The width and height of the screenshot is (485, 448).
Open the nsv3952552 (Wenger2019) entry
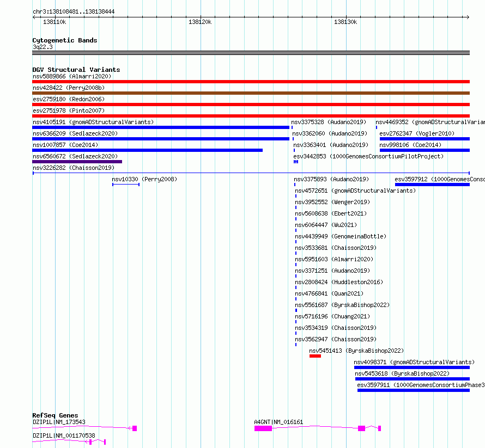(x=332, y=202)
